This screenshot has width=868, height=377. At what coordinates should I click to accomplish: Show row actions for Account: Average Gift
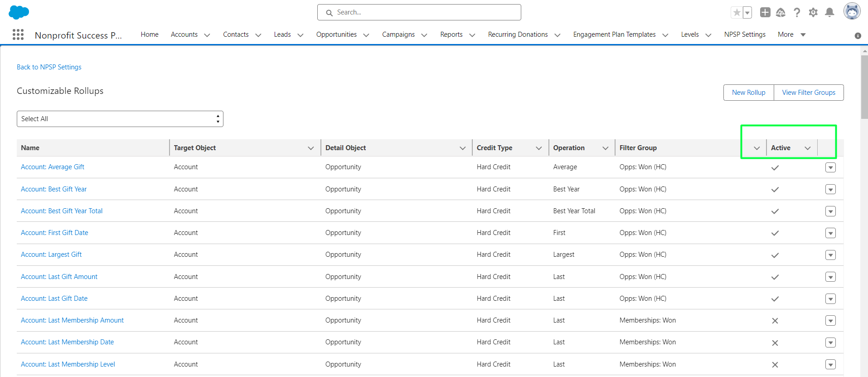[830, 167]
